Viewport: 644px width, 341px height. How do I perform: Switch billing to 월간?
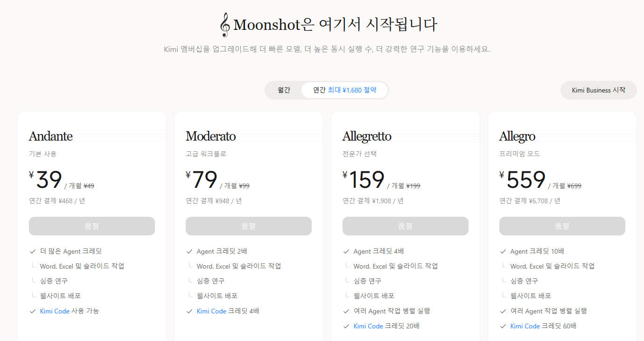pyautogui.click(x=284, y=90)
